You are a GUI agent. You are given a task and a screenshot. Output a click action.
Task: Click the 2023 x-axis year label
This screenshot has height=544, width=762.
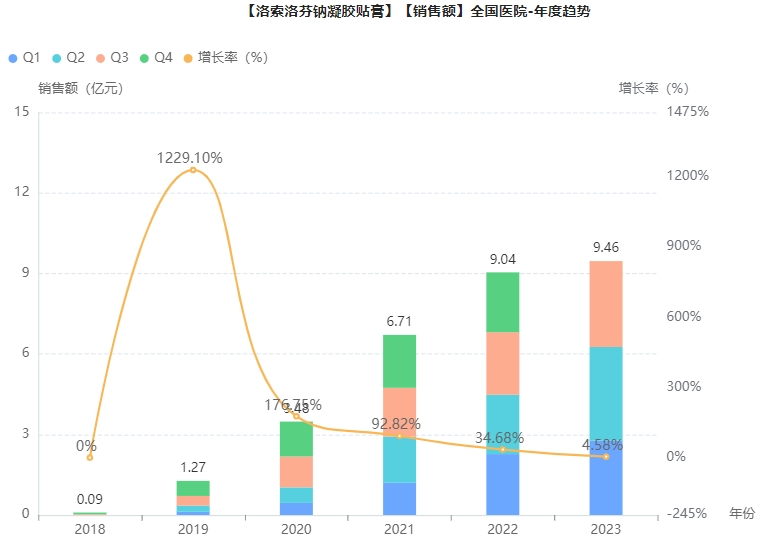point(606,529)
